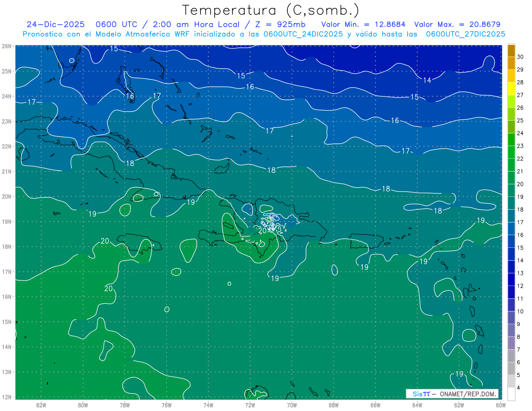Viewport: 532px width, 411px height.
Task: Click the "Valor Max. = 20.8679" readout
Action: (457, 24)
